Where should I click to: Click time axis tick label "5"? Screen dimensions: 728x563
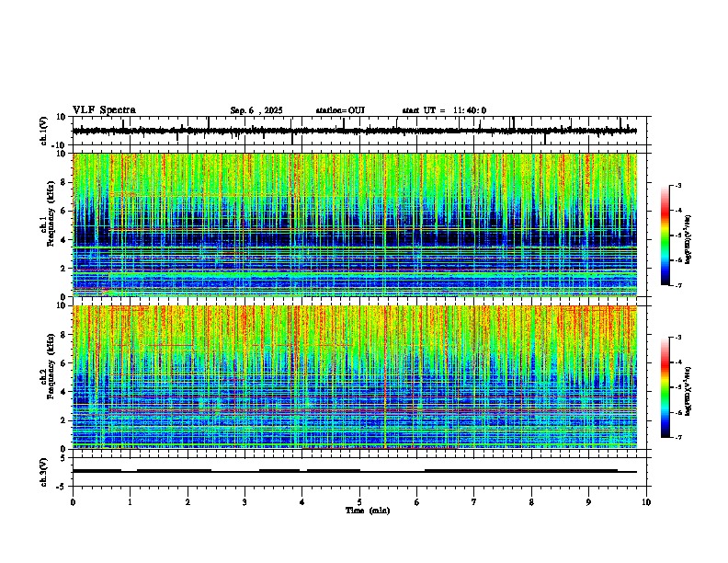point(359,502)
